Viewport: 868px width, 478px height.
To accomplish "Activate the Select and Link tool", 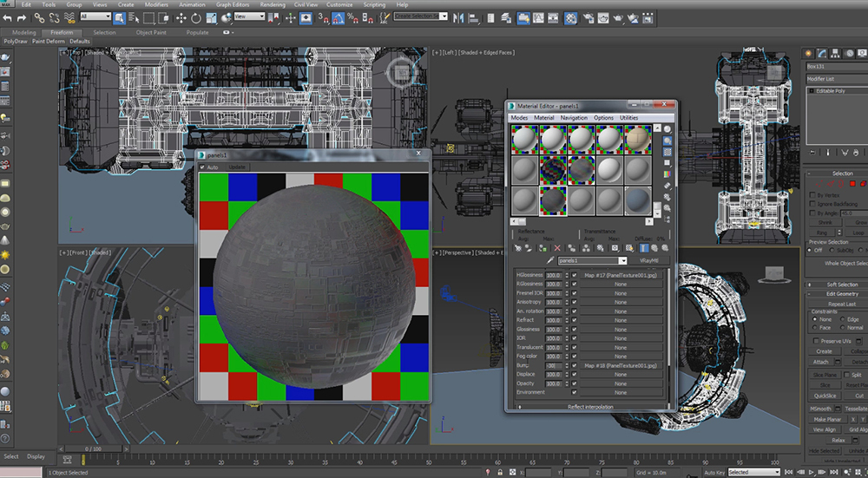I will click(x=39, y=17).
